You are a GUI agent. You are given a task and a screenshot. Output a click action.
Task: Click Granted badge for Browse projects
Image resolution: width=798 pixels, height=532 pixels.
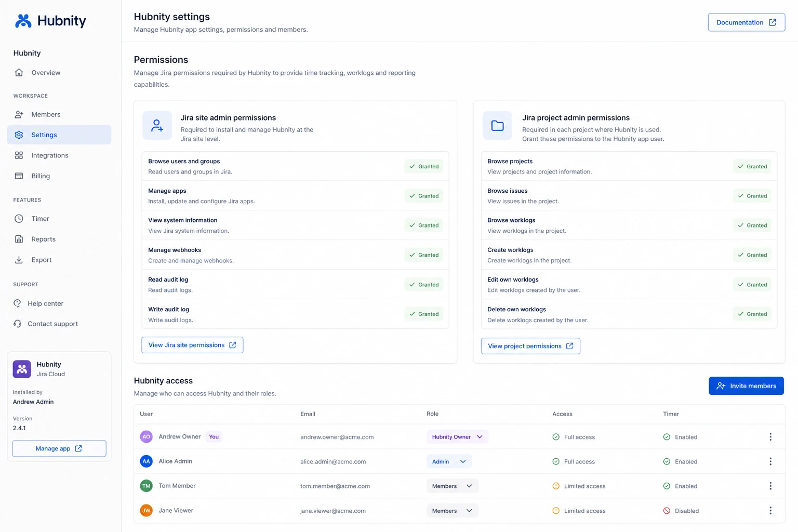pos(752,166)
